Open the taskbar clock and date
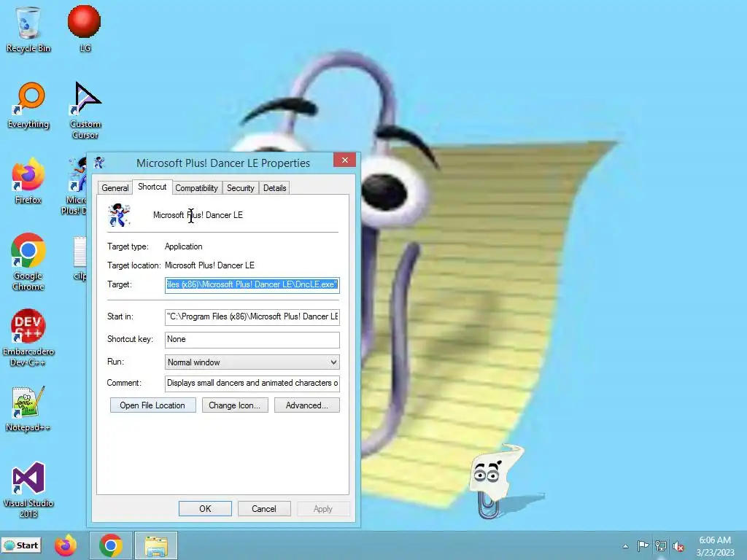This screenshot has height=560, width=747. coord(715,546)
